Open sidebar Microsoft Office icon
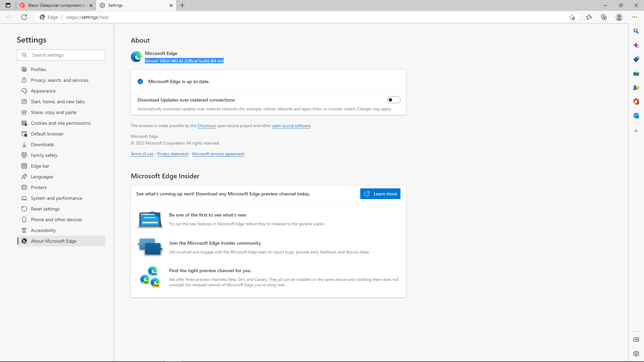This screenshot has height=362, width=644. click(x=636, y=102)
